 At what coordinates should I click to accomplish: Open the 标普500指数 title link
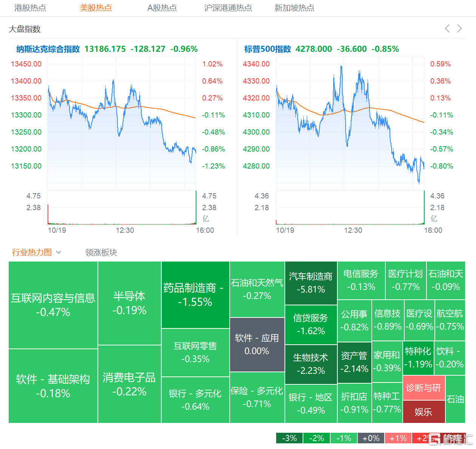pos(267,49)
